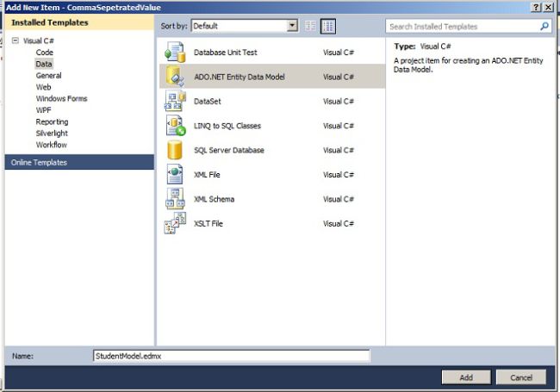The width and height of the screenshot is (560, 392).
Task: Click the search magnifier icon
Action: (x=544, y=26)
